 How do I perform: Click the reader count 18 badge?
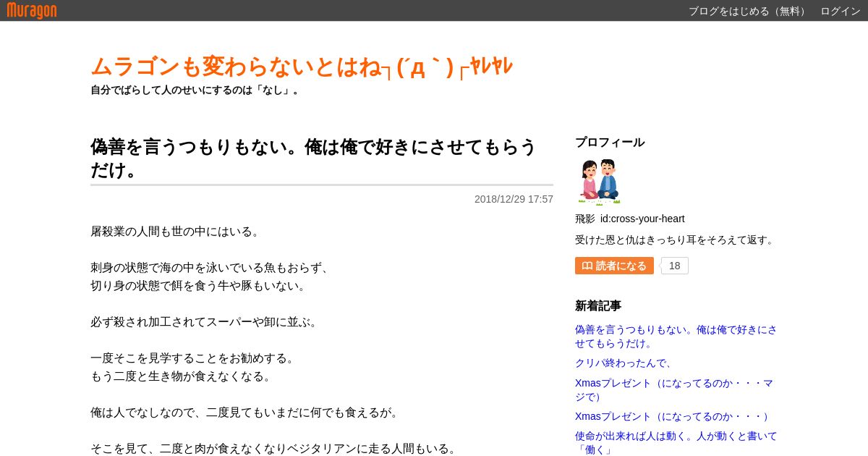point(674,266)
